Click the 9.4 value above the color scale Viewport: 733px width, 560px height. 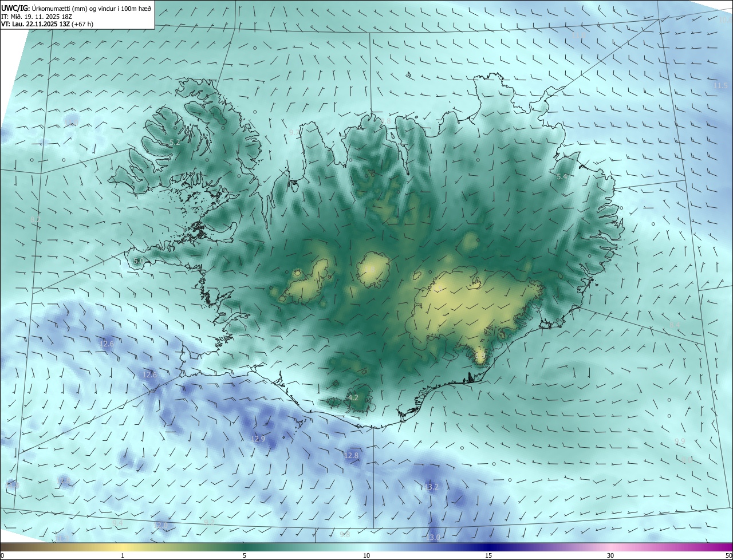point(117,523)
